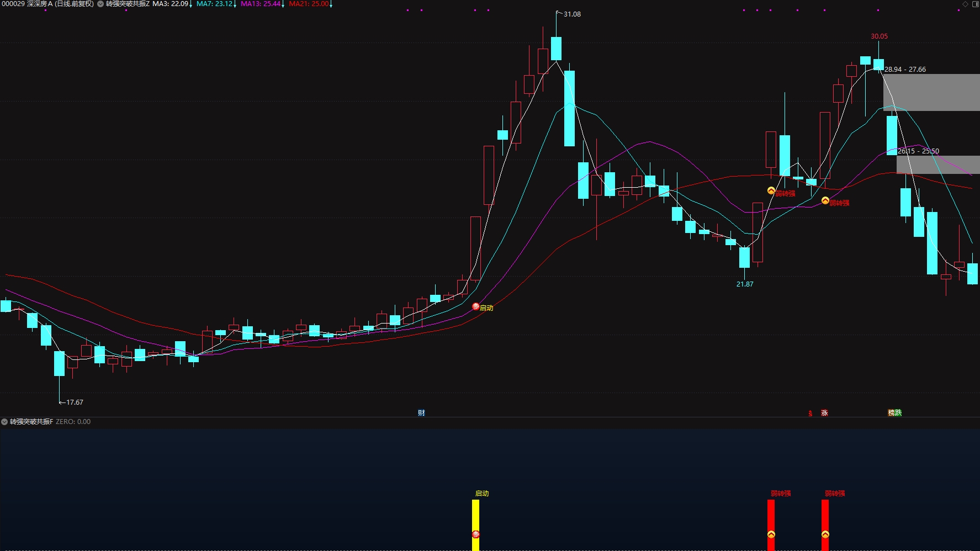This screenshot has height=551, width=980.
Task: Select the MA13 moving average label
Action: pos(261,4)
